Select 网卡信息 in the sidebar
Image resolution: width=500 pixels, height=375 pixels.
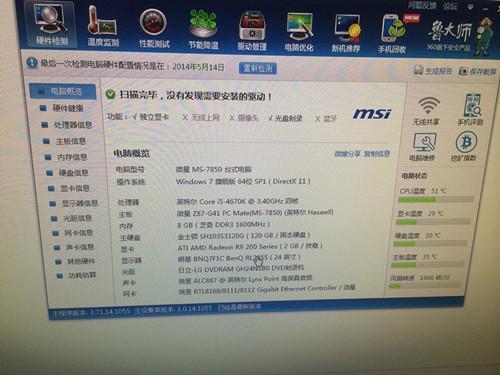tap(73, 233)
